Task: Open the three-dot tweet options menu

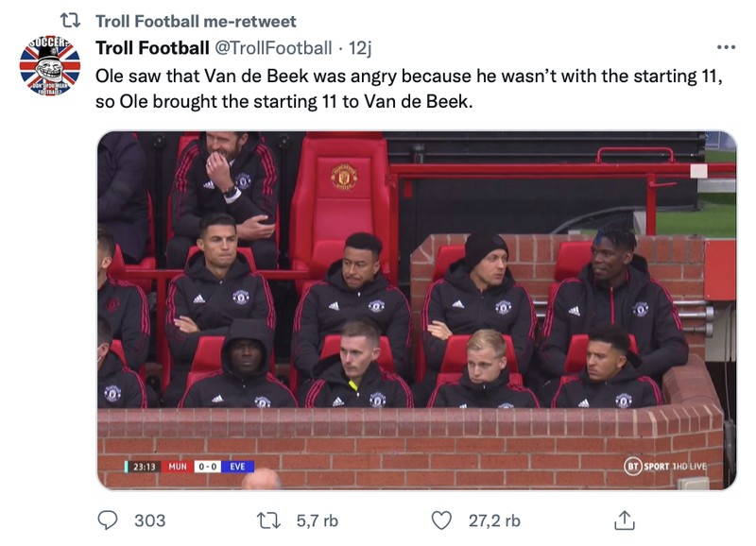Action: tap(726, 45)
